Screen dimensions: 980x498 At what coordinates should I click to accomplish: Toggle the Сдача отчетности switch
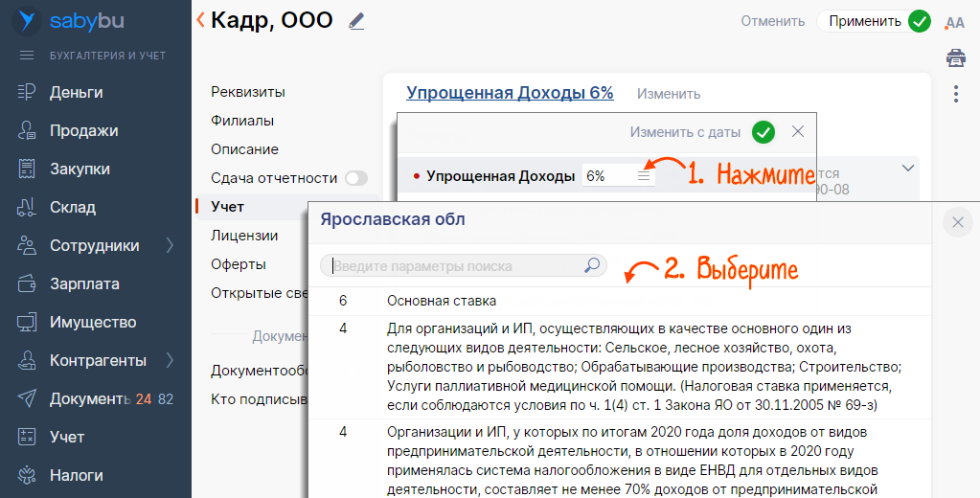tap(356, 178)
